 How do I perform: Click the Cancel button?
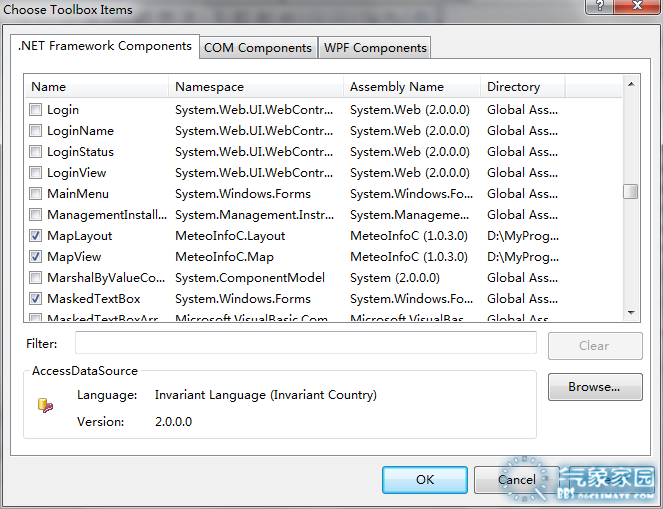[x=516, y=480]
